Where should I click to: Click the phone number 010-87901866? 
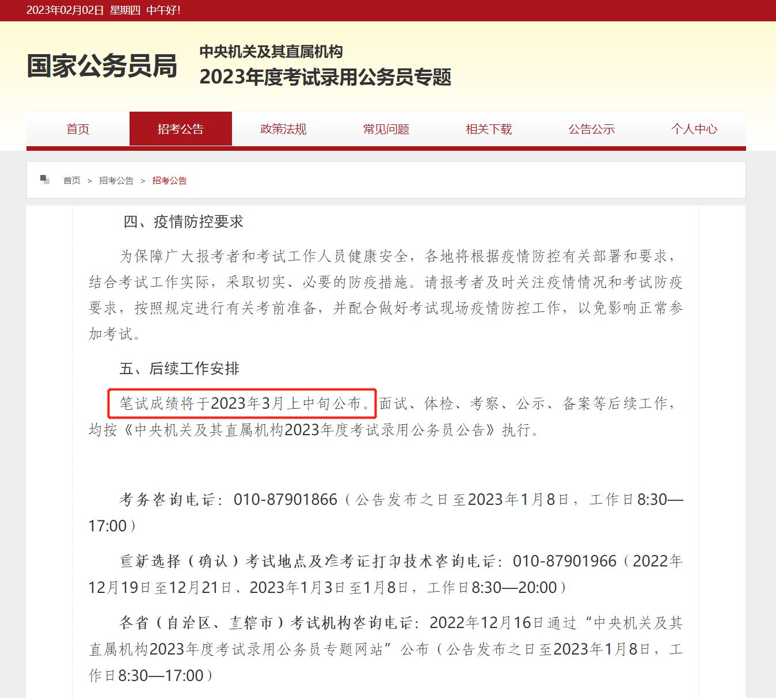(285, 500)
